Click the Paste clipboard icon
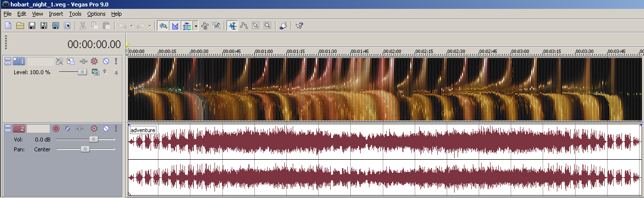The image size is (644, 198). [x=106, y=25]
